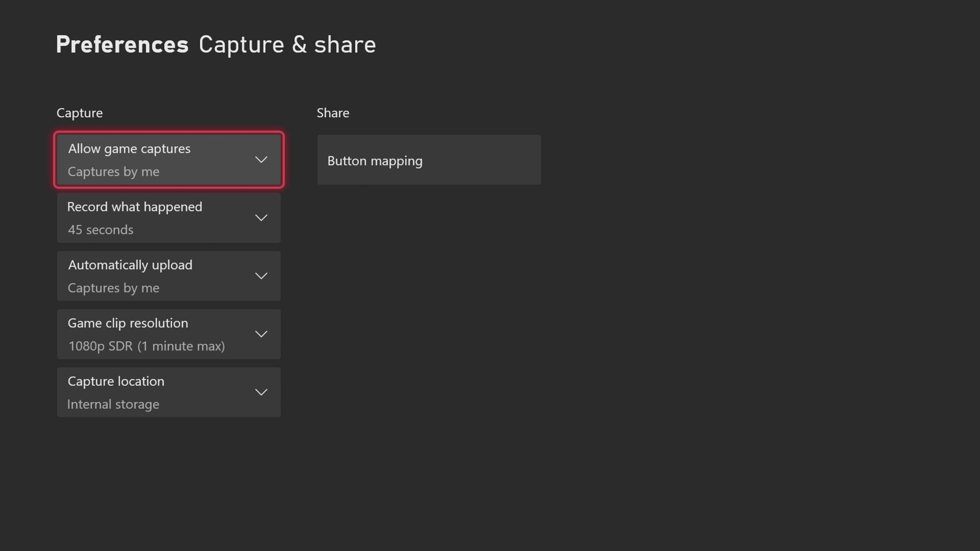This screenshot has height=551, width=980.
Task: Click chevron icon on Game clip resolution
Action: click(261, 334)
